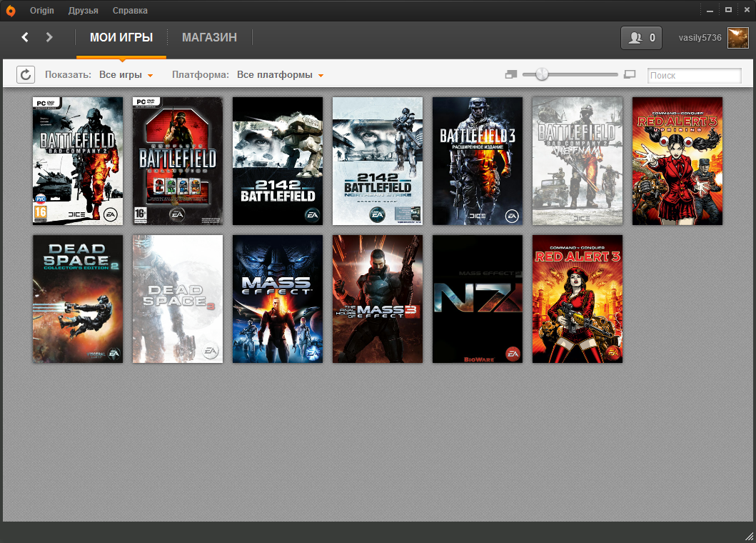Select Battlefield 2142 Northern Strike cover
Viewport: 756px width, 543px height.
click(378, 161)
